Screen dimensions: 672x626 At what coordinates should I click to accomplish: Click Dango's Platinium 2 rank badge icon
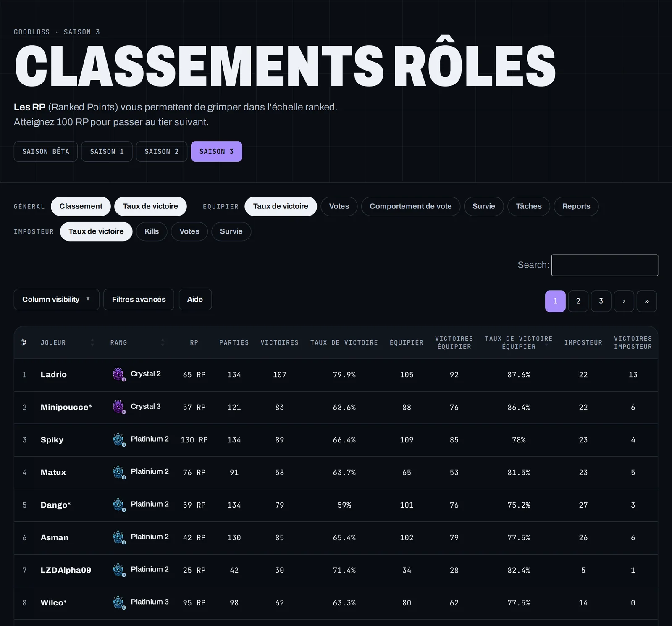119,505
